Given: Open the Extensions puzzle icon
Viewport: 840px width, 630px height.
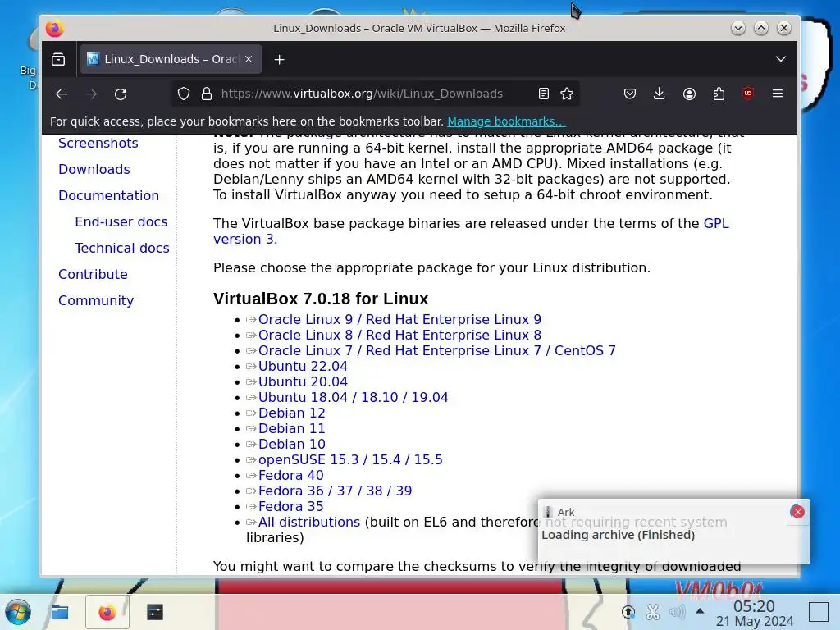Looking at the screenshot, I should (x=719, y=94).
